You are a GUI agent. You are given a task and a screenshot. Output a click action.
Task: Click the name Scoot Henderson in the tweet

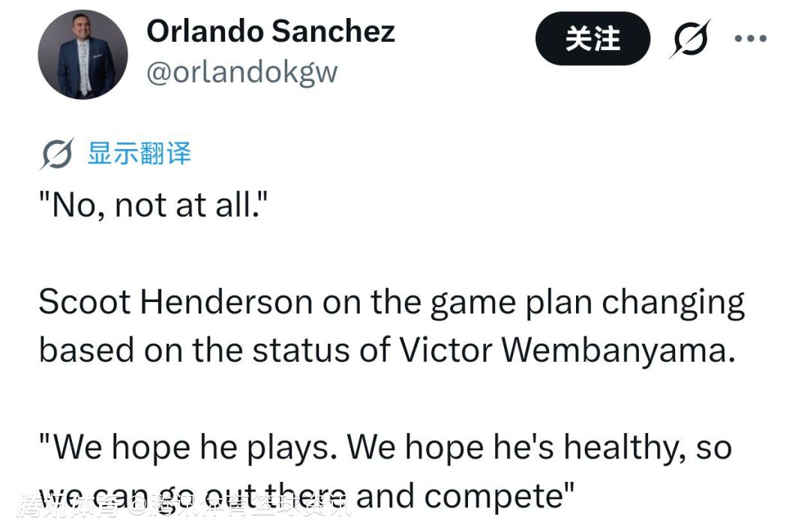(175, 302)
